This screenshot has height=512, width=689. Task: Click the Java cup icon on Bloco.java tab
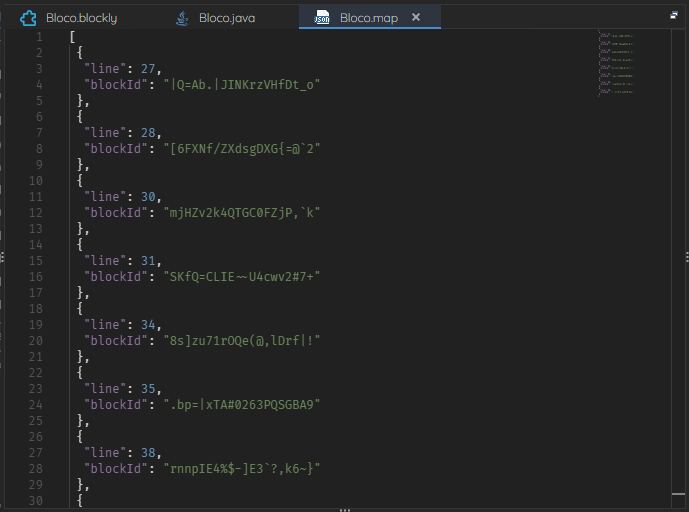tap(182, 18)
